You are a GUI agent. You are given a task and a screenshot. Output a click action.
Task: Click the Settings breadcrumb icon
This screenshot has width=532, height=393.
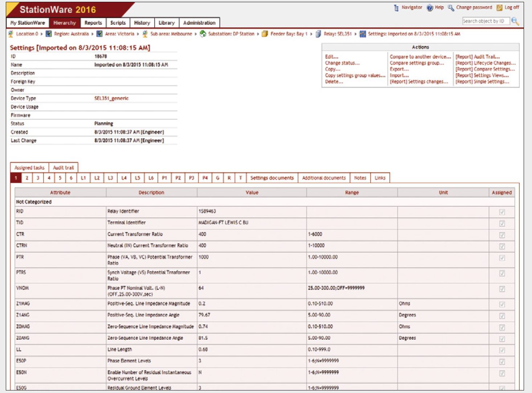coord(363,34)
